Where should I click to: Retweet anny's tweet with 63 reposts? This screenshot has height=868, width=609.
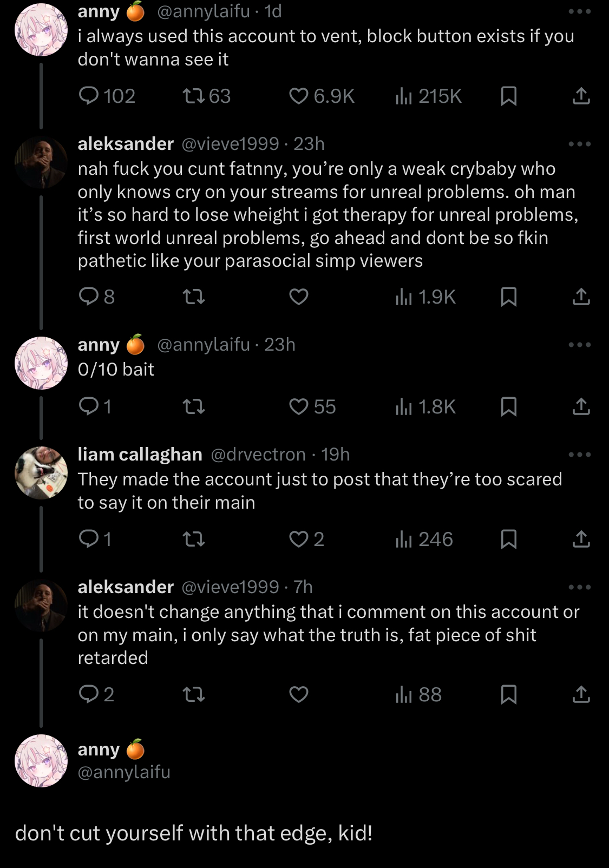click(194, 96)
